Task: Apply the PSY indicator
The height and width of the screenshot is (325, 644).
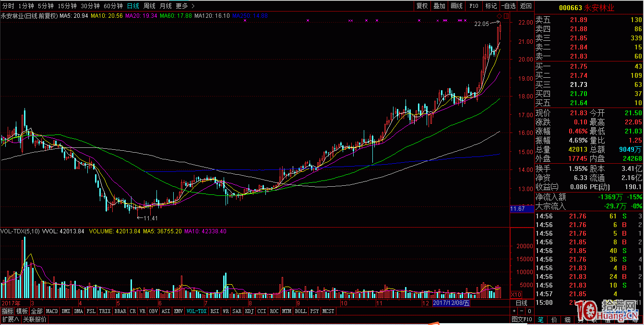Action: (314, 311)
